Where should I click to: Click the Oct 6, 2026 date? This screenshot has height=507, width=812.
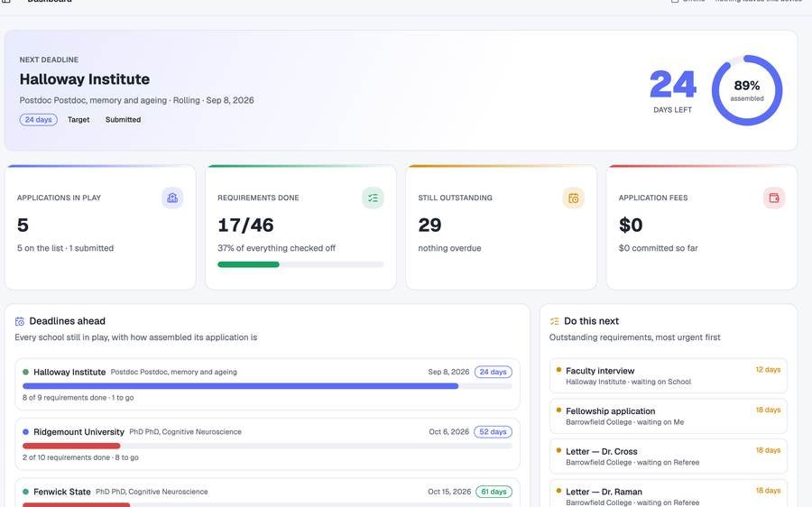pos(449,432)
